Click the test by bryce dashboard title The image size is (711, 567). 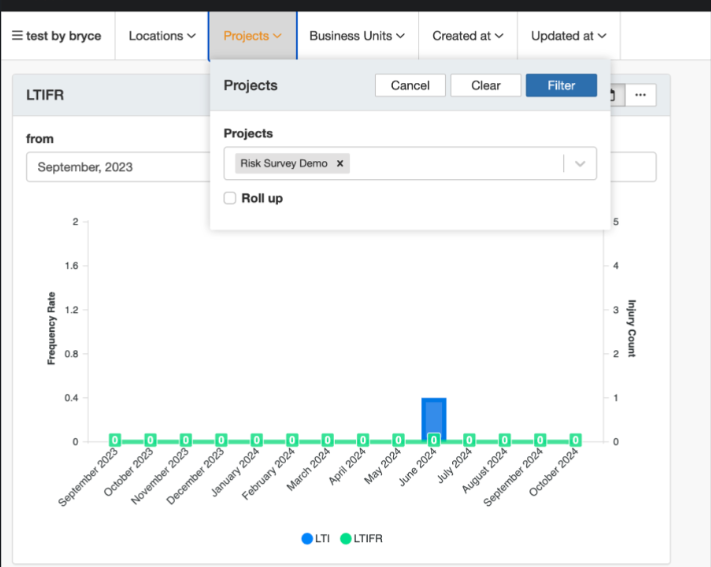63,36
